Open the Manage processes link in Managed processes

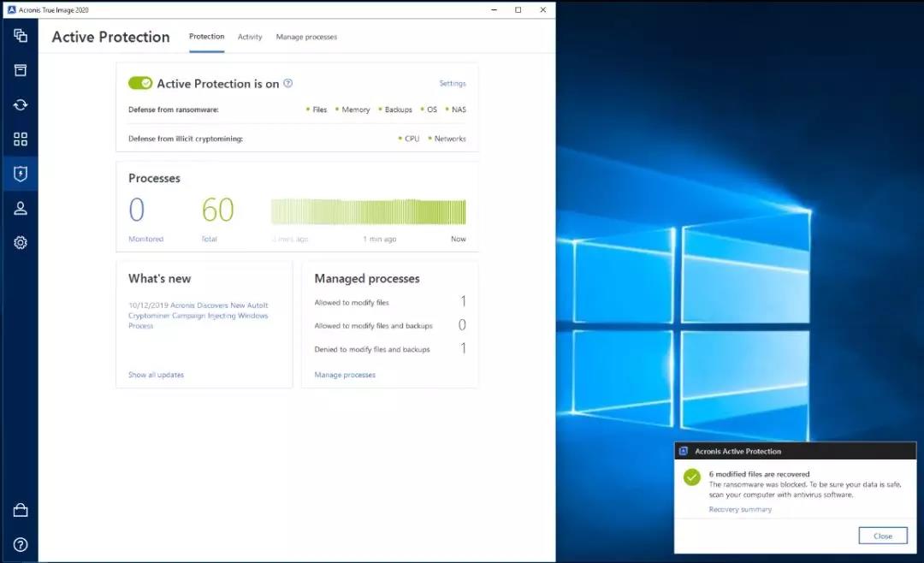[345, 375]
